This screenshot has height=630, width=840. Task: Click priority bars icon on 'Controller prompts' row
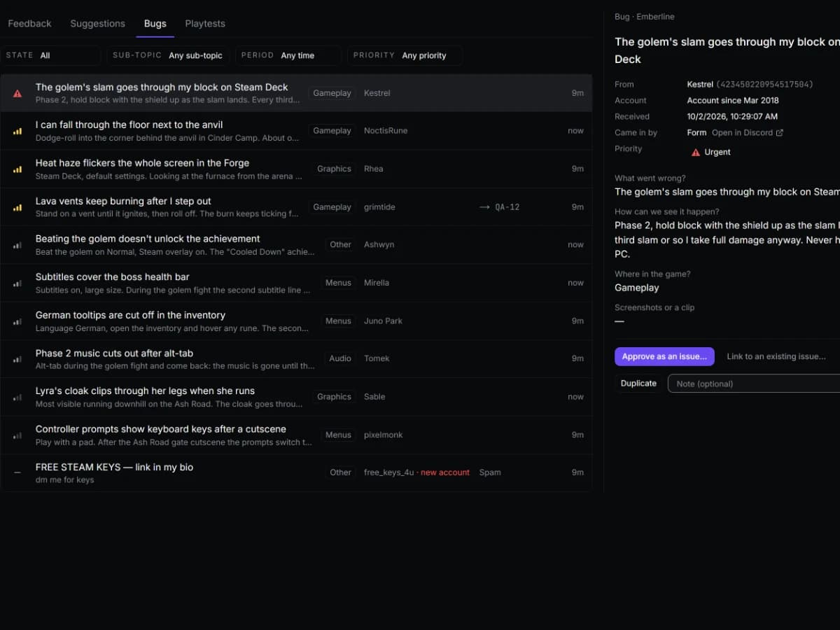pyautogui.click(x=17, y=435)
